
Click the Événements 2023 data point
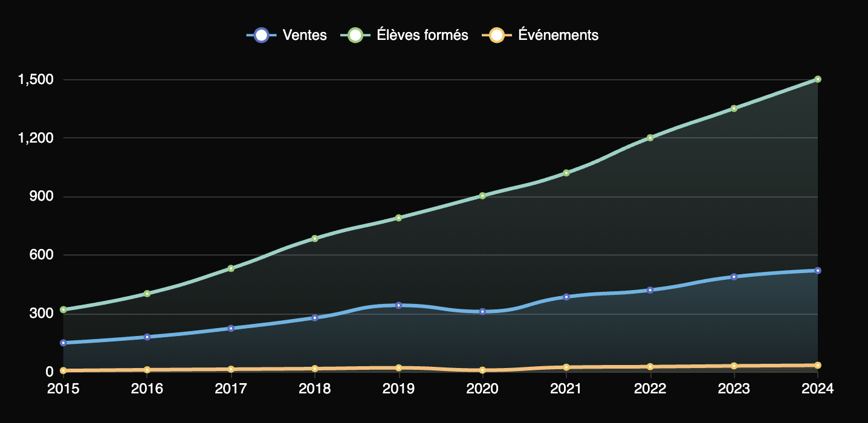point(734,366)
